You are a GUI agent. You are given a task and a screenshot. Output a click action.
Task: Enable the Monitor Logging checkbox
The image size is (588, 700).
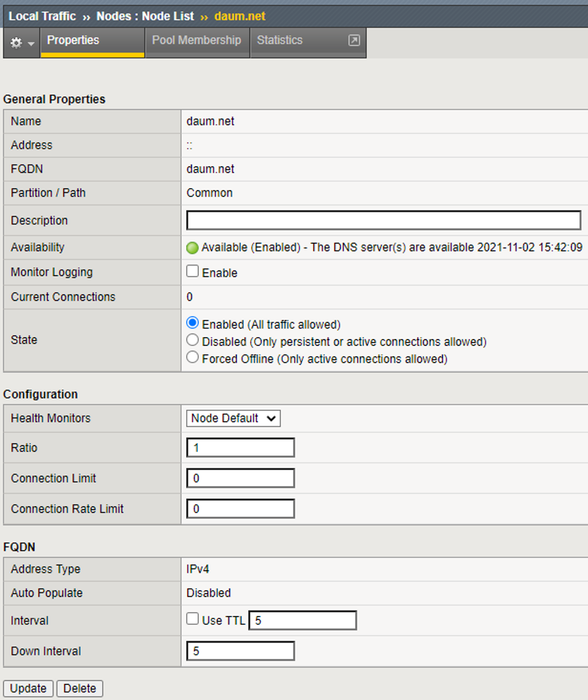192,271
